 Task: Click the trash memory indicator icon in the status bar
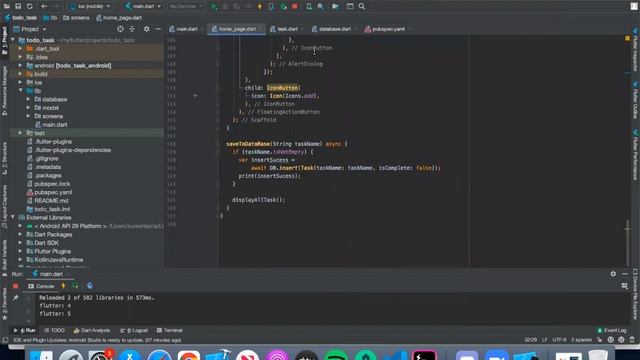coord(632,340)
